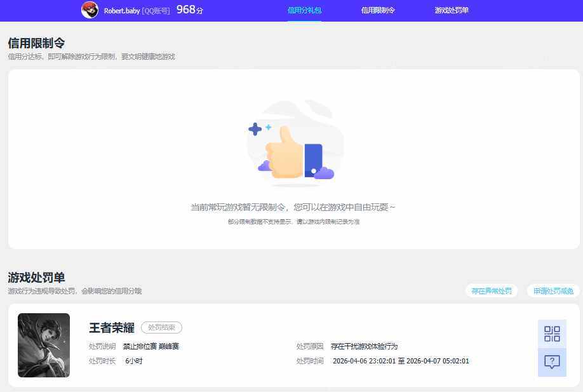Click the Robert.baby username
Viewport: 583px width, 392px height.
point(121,11)
